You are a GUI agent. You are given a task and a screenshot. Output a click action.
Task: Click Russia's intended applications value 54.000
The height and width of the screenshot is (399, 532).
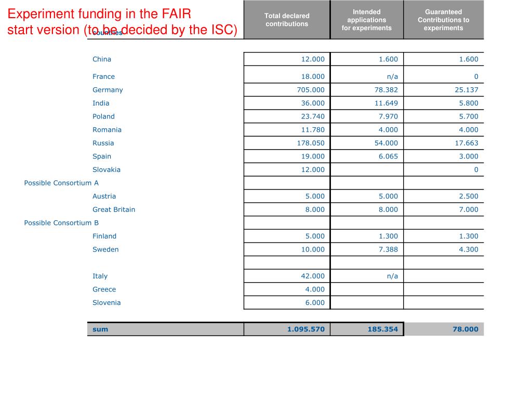pyautogui.click(x=386, y=143)
